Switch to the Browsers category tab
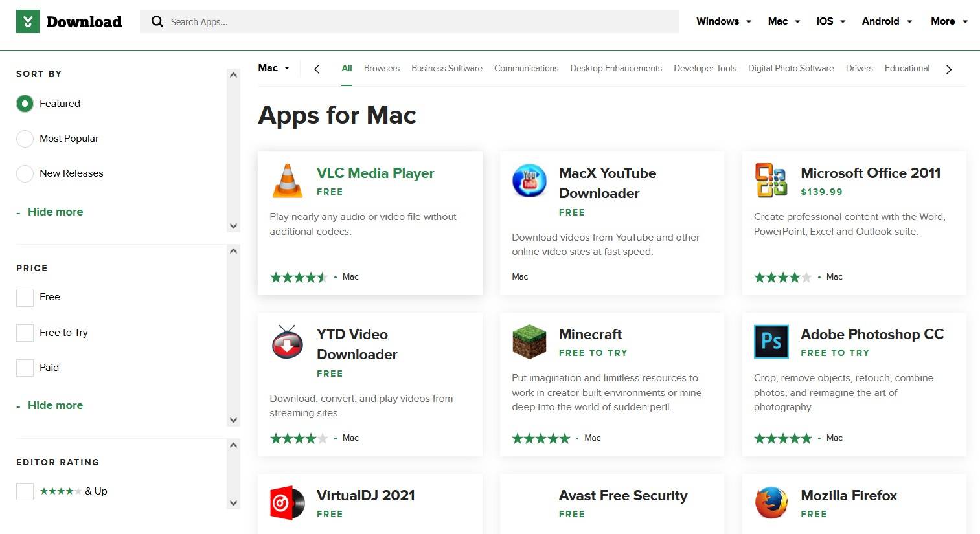Screen dimensions: 980x534 pos(382,68)
